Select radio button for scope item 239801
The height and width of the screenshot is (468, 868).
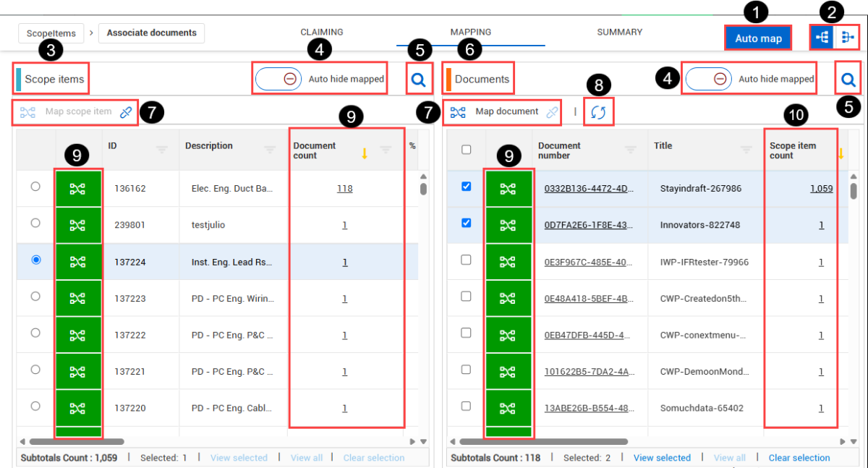click(x=35, y=224)
